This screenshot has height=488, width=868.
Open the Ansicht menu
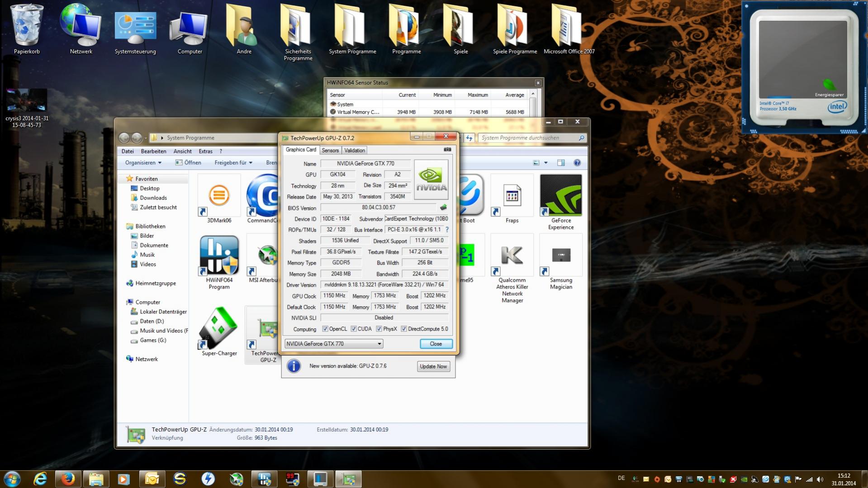click(x=182, y=151)
